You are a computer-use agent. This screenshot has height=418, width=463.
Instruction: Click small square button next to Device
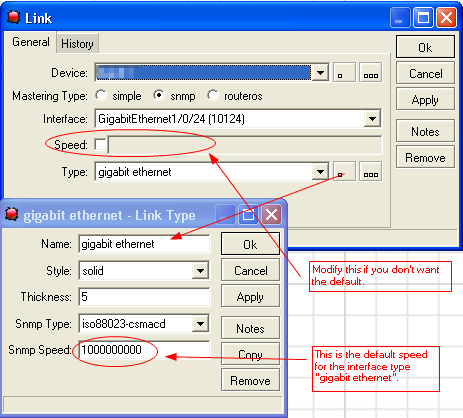coord(344,72)
